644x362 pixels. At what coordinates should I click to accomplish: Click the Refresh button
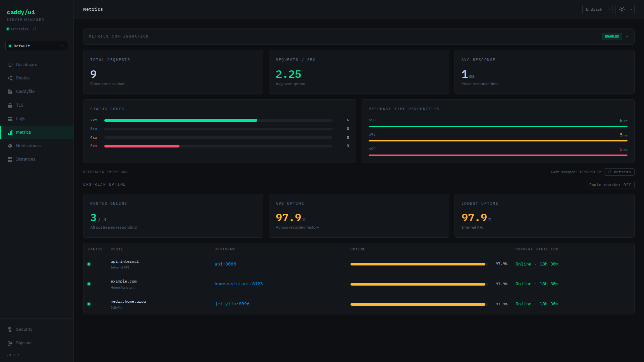click(x=619, y=172)
